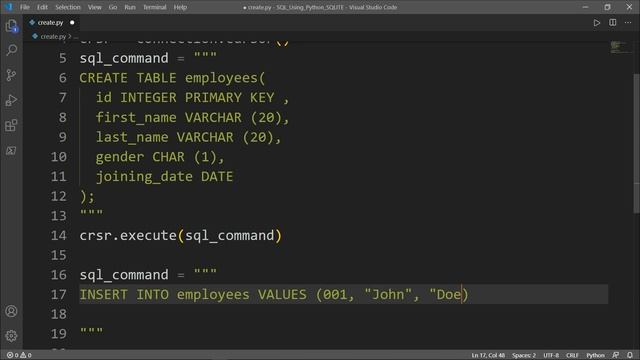Viewport: 640px width, 360px height.
Task: Click the closing triple quotes on line 13
Action: click(x=91, y=213)
